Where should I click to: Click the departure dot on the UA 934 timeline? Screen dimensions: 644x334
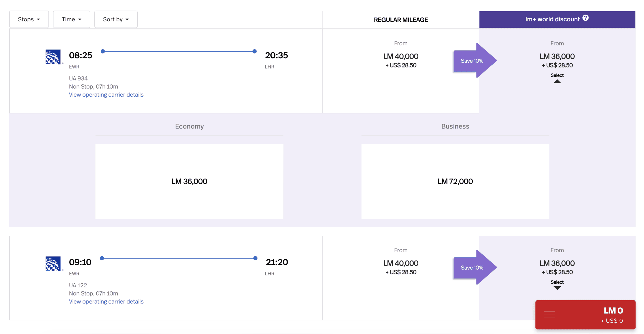[x=102, y=51]
